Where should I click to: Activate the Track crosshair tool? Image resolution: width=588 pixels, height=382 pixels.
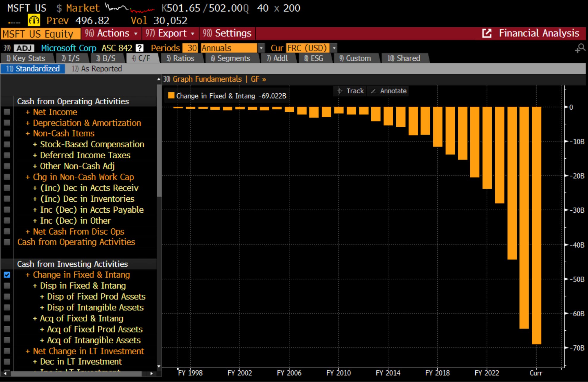(x=350, y=91)
